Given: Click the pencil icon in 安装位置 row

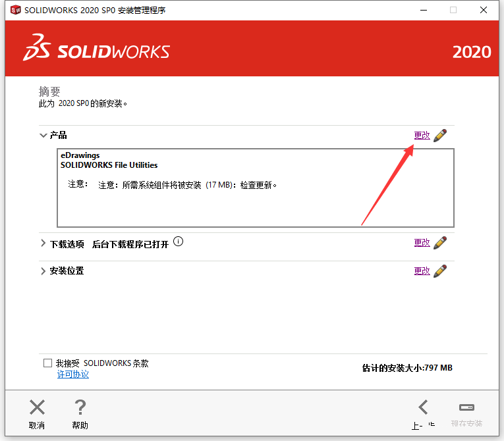Looking at the screenshot, I should click(440, 271).
